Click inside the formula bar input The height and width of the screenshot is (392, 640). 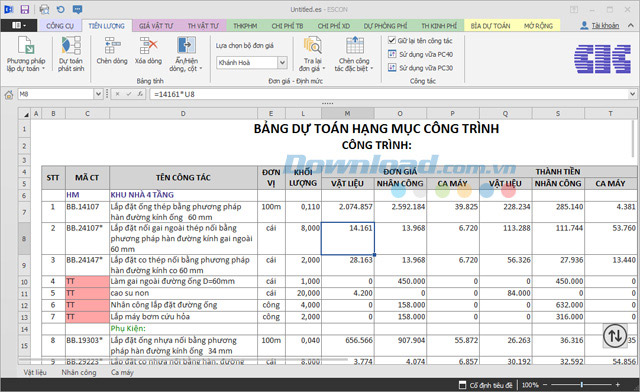point(388,94)
